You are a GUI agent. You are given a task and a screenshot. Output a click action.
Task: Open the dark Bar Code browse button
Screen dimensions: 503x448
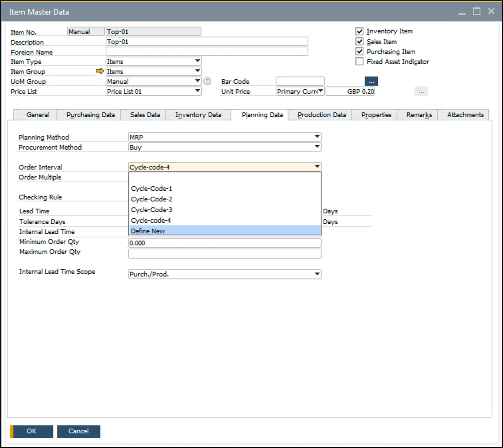pos(371,81)
